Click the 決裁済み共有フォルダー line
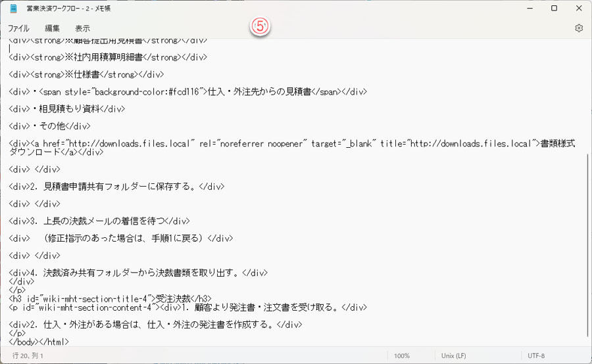 pos(138,273)
